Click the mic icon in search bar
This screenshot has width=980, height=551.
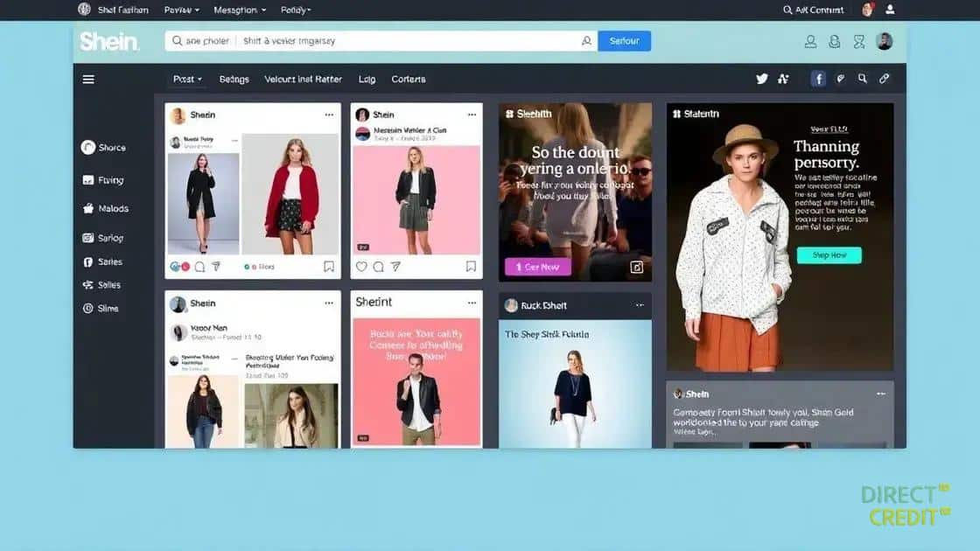tap(586, 40)
